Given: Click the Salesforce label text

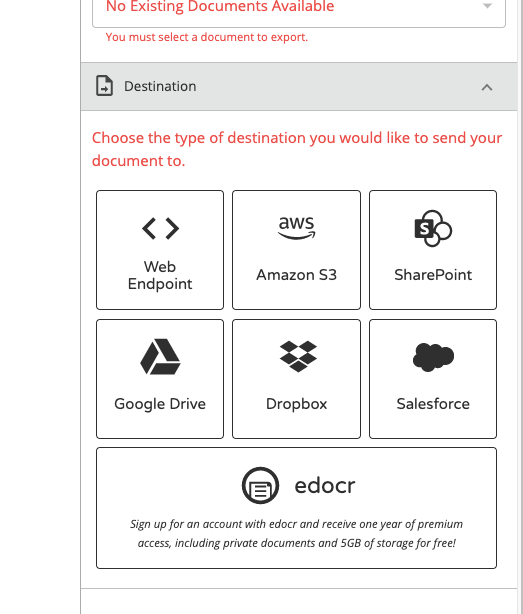Looking at the screenshot, I should tap(433, 404).
